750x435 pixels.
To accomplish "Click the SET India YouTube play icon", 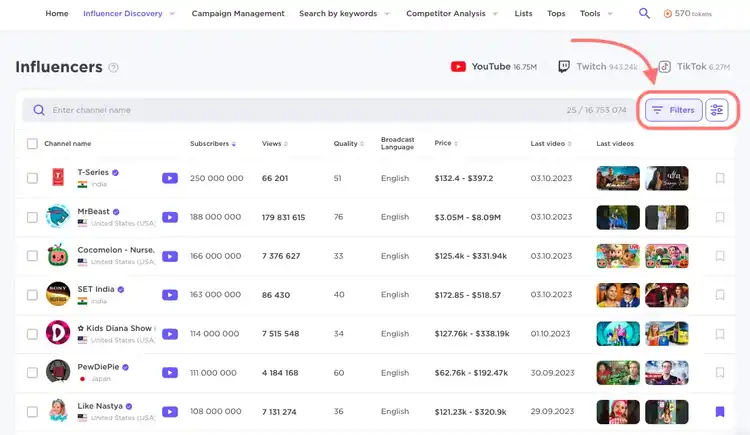I will click(170, 295).
